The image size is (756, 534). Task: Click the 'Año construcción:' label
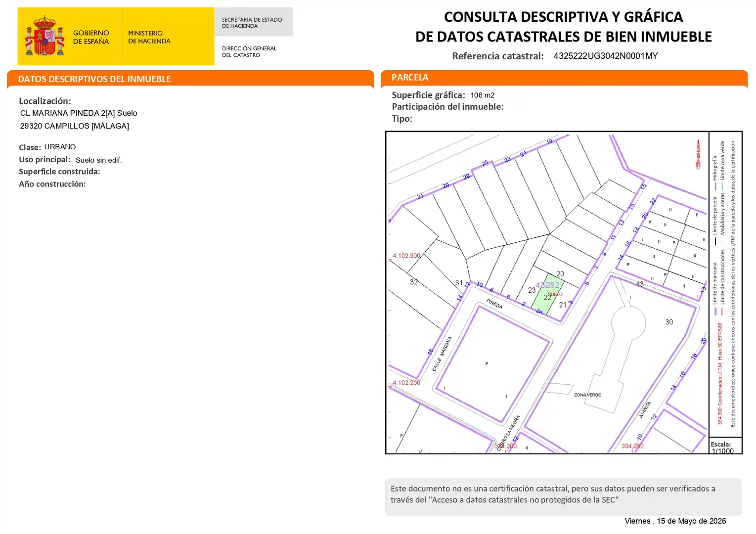tap(52, 184)
